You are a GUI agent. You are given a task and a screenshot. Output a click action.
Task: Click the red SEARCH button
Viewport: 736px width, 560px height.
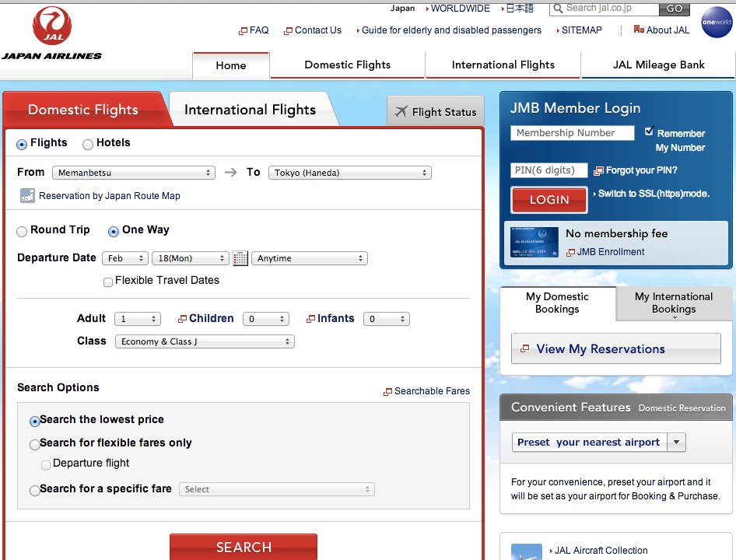(x=244, y=547)
